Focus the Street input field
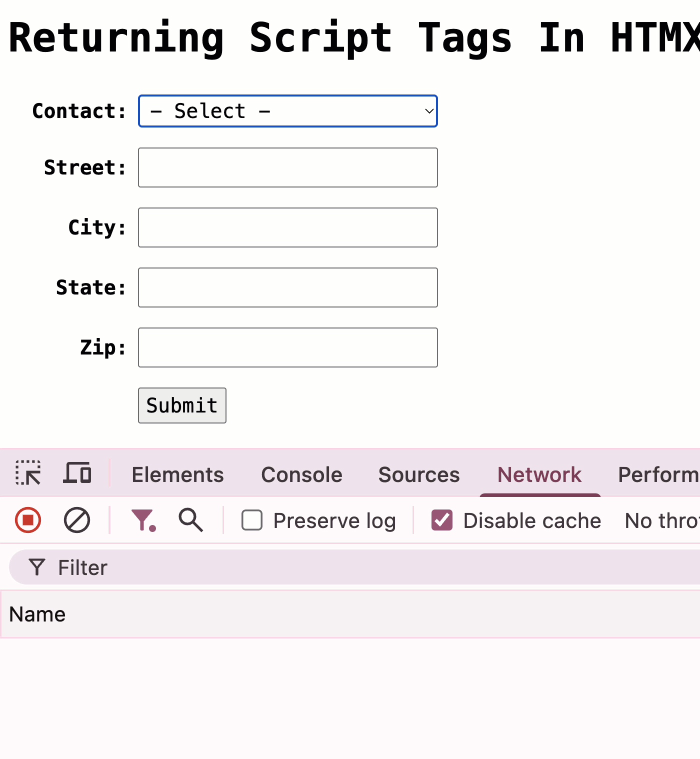700x759 pixels. click(x=288, y=167)
